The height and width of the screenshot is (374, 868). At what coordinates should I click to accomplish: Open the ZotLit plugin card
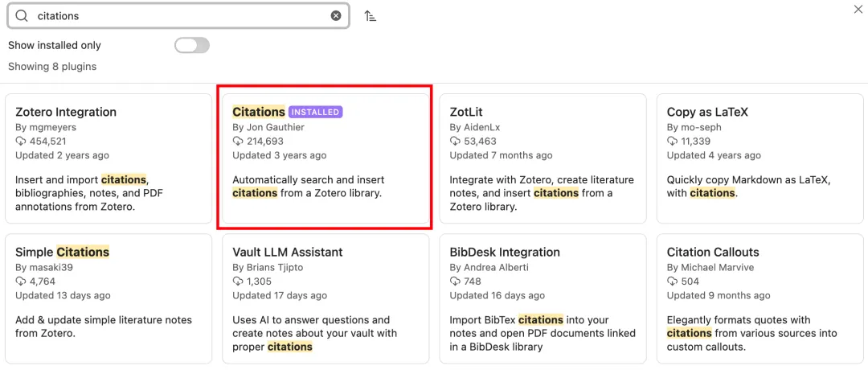pyautogui.click(x=542, y=158)
